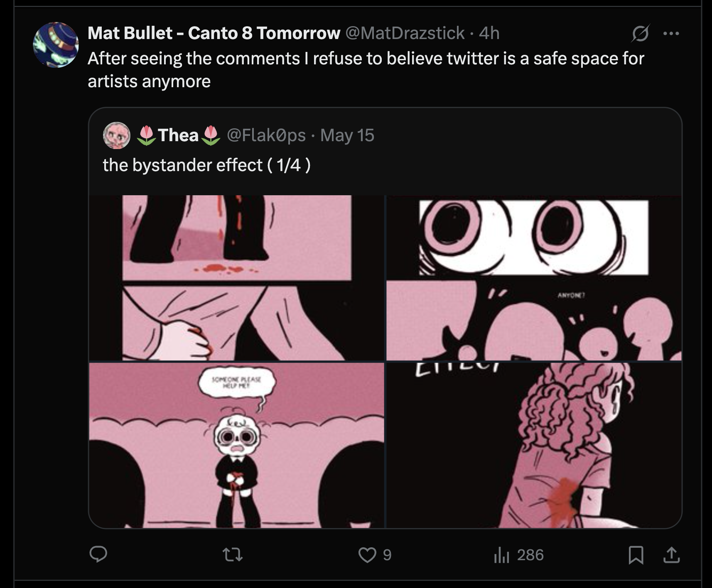Bookmark this post
Viewport: 712px width, 588px height.
(x=636, y=555)
